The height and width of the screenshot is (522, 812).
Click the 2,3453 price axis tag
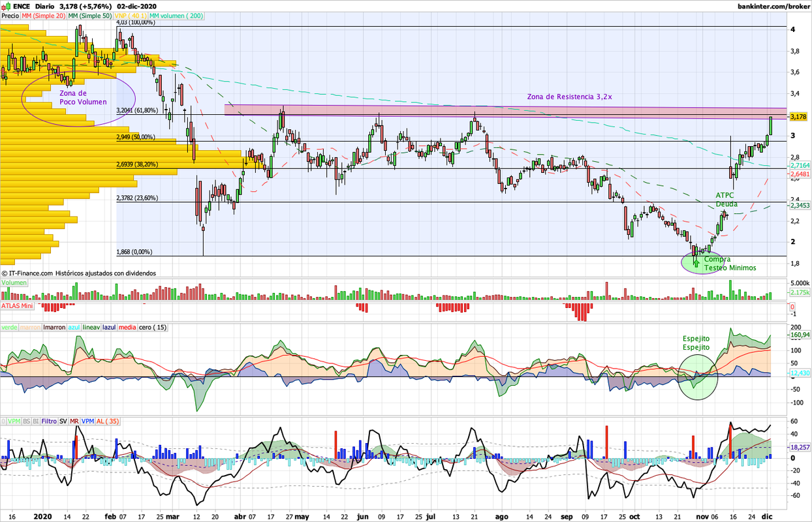(x=800, y=205)
